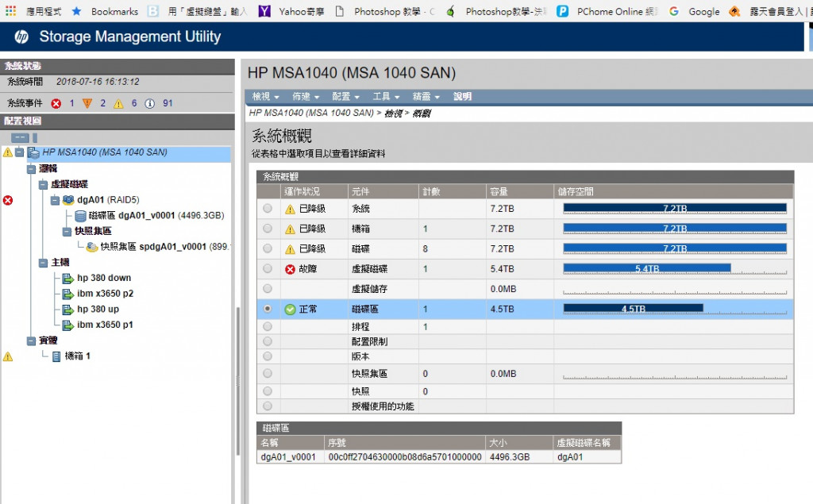Viewport: 813px width, 504px height.
Task: Click the hp 380 up host icon
Action: [68, 310]
